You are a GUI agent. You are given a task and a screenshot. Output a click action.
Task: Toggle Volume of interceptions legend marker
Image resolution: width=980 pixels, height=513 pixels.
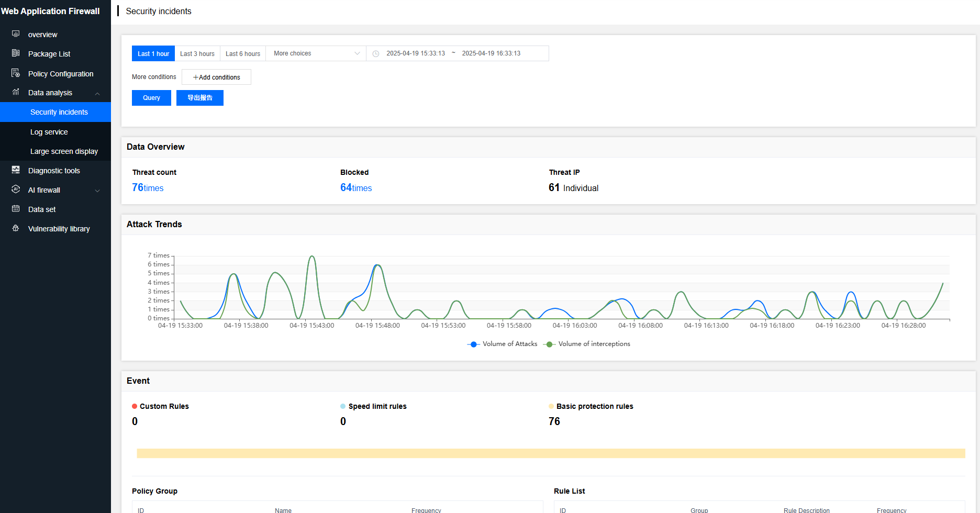tap(549, 344)
